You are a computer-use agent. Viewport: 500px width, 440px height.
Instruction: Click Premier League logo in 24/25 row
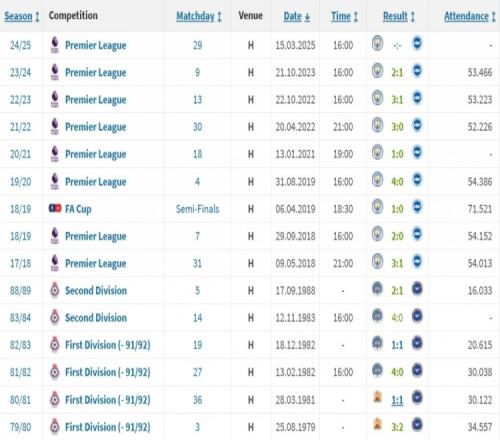[x=55, y=45]
